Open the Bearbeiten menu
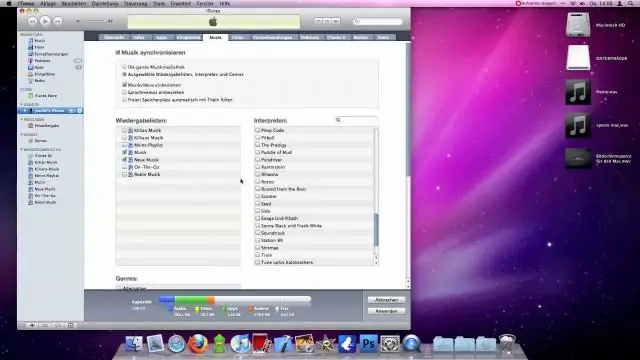Image resolution: width=640 pixels, height=360 pixels. click(74, 3)
